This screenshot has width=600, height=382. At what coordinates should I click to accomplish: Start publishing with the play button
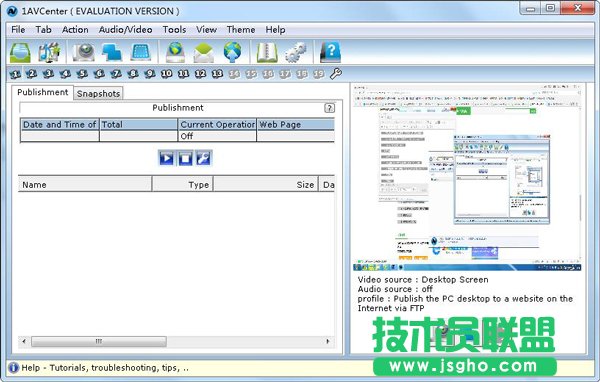pyautogui.click(x=166, y=158)
